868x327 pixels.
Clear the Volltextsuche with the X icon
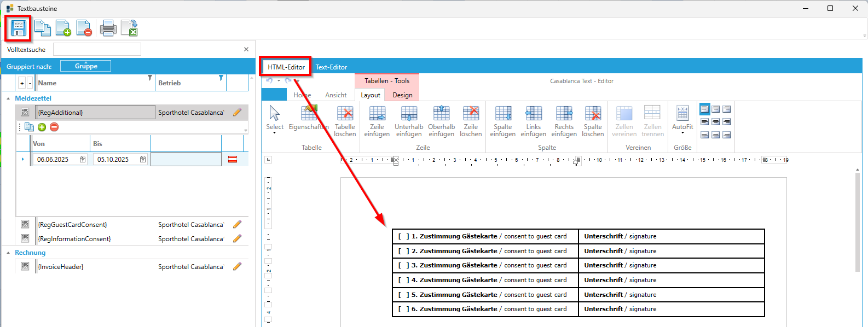(246, 49)
